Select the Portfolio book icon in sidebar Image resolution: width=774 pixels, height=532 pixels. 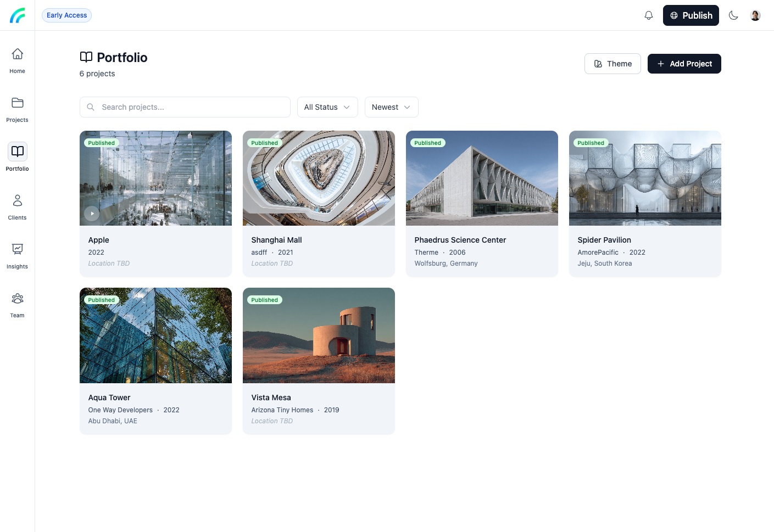pyautogui.click(x=18, y=152)
